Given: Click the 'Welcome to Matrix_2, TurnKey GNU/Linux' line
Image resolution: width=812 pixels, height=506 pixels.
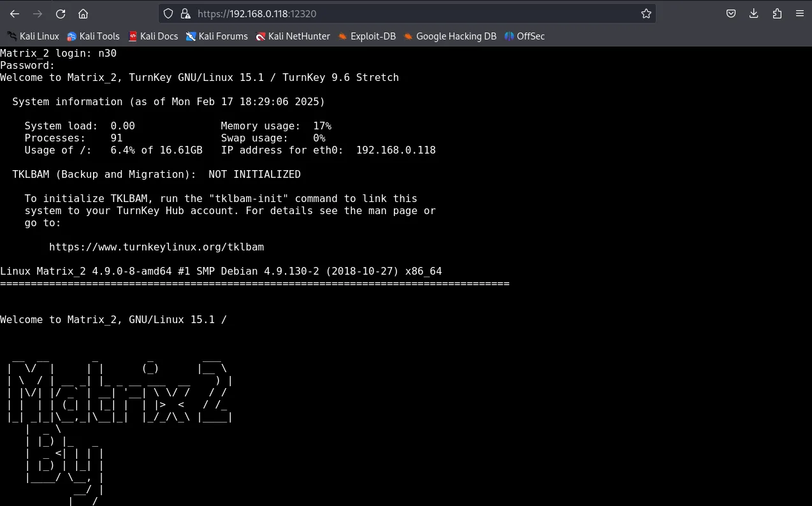Looking at the screenshot, I should pos(199,78).
